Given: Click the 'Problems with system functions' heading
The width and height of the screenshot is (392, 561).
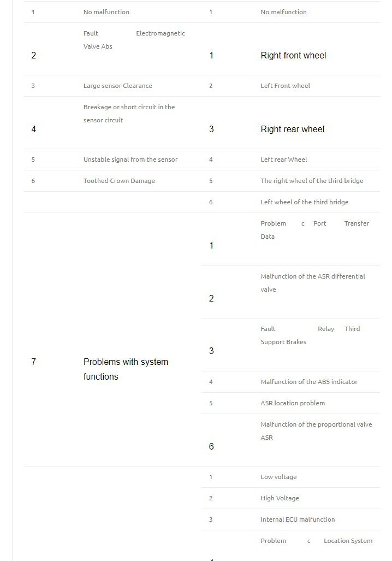Looking at the screenshot, I should (x=126, y=369).
